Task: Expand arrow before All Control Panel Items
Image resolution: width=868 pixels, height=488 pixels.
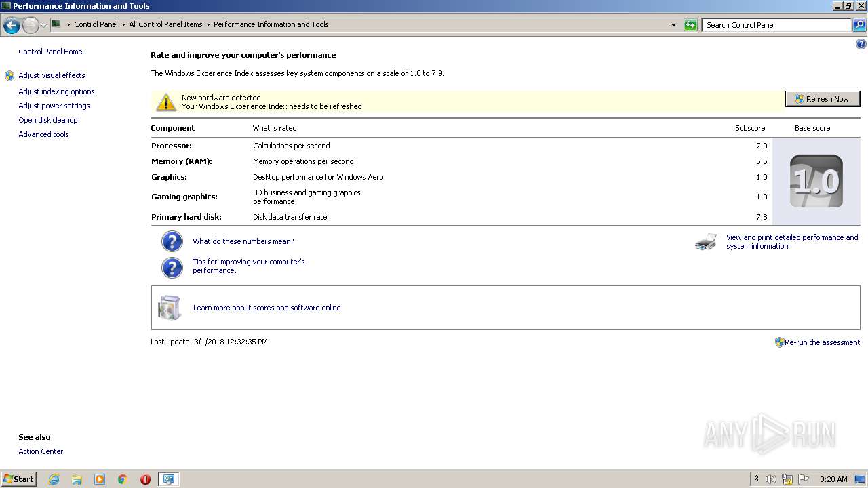Action: [x=123, y=24]
